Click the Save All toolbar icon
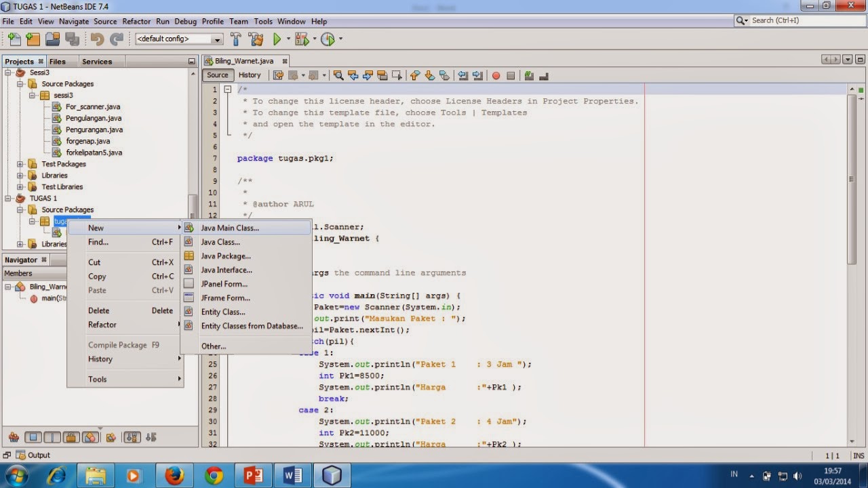 (x=71, y=39)
